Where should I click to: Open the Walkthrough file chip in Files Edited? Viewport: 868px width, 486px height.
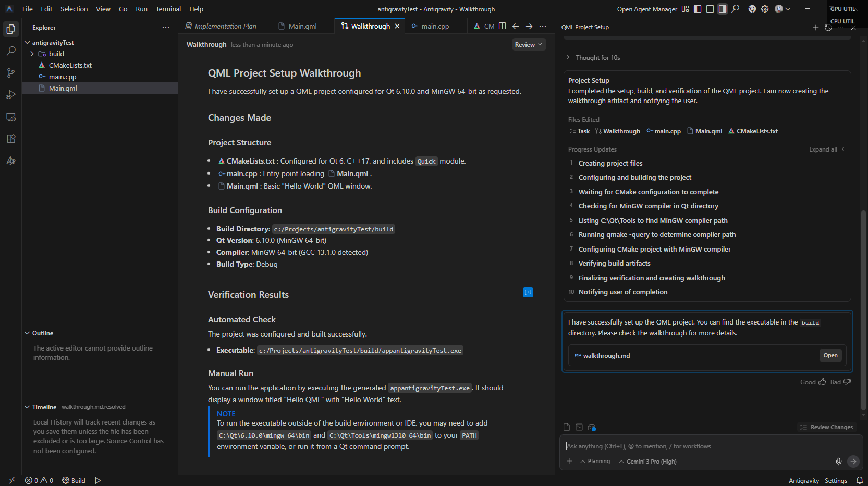[x=618, y=131]
